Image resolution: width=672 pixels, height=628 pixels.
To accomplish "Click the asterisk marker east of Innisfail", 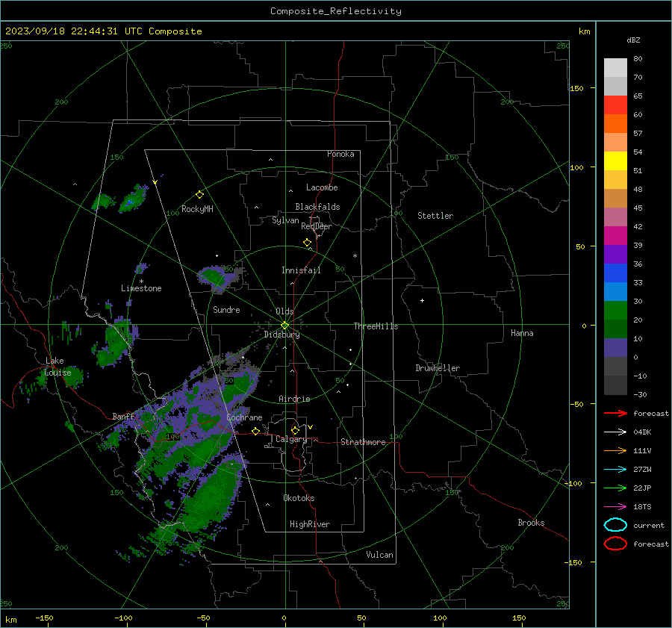I will tap(355, 256).
